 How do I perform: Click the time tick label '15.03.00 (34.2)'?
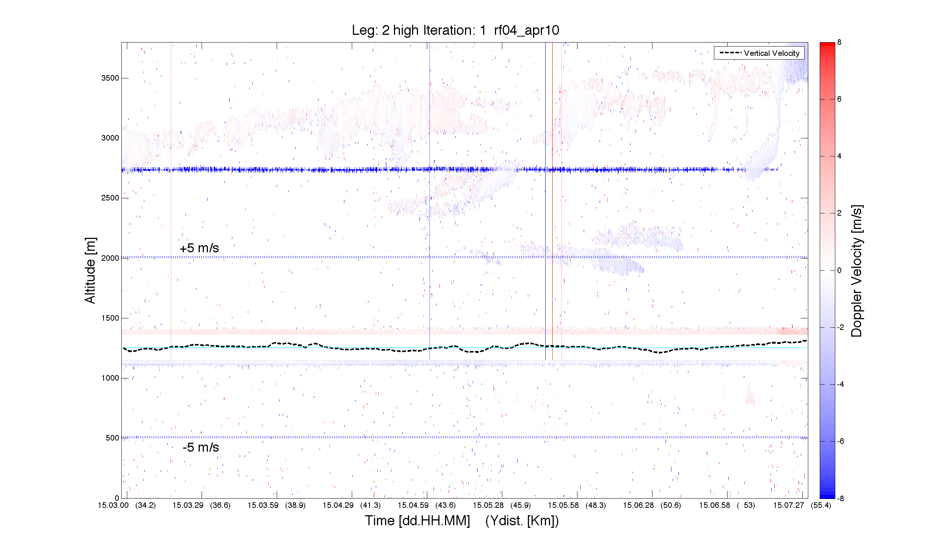coord(127,505)
